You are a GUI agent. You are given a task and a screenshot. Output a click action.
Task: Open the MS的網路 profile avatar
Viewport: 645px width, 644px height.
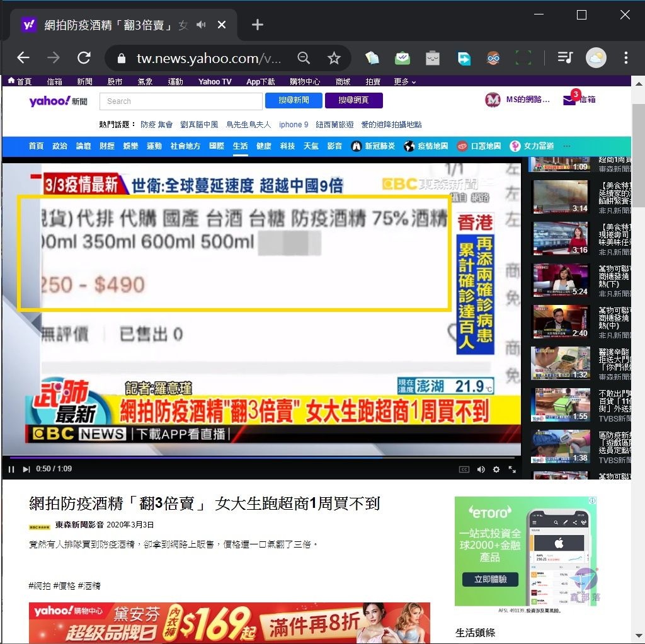493,100
